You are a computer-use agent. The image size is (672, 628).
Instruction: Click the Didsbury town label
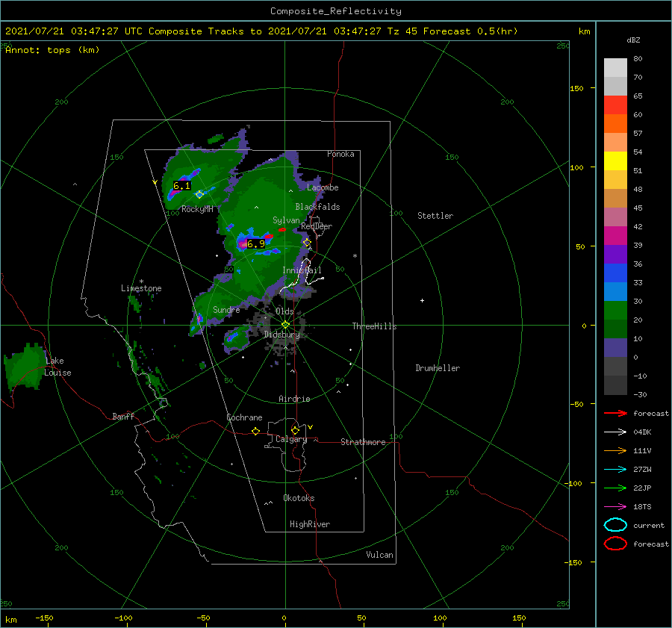coord(281,335)
